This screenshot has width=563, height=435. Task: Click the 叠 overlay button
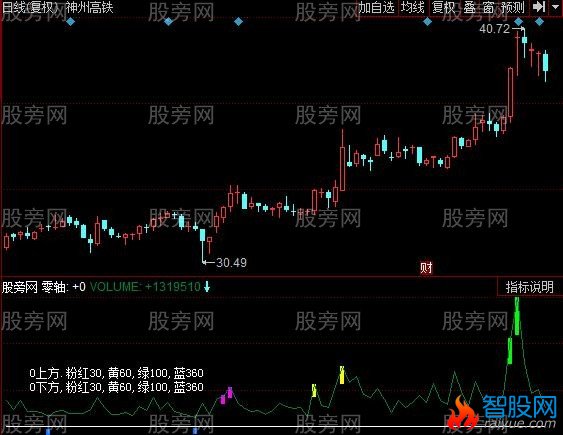[469, 7]
